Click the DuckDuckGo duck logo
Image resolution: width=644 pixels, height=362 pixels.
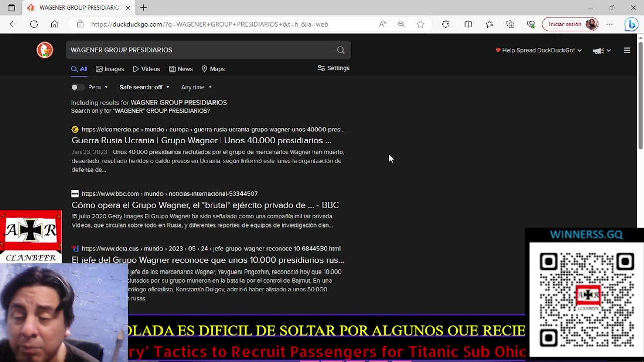[45, 50]
